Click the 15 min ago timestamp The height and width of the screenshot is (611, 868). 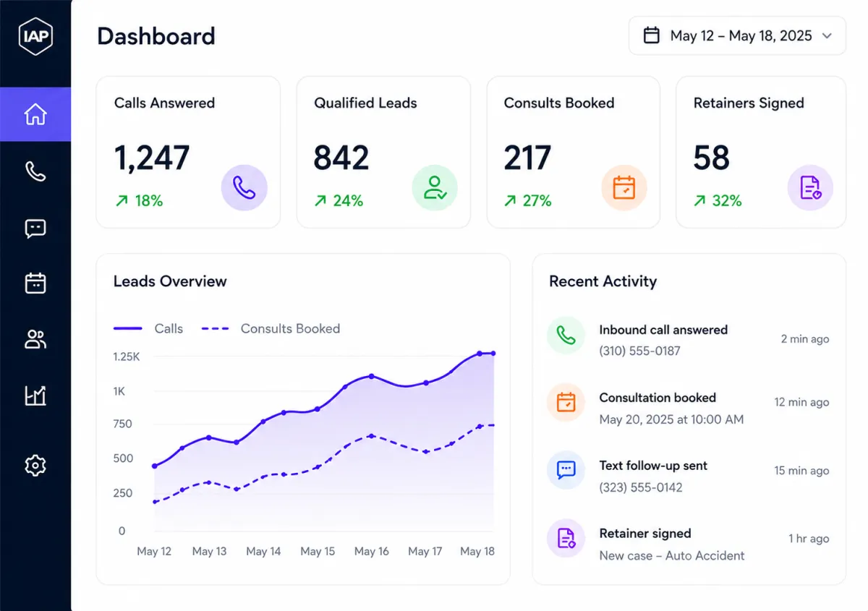802,471
